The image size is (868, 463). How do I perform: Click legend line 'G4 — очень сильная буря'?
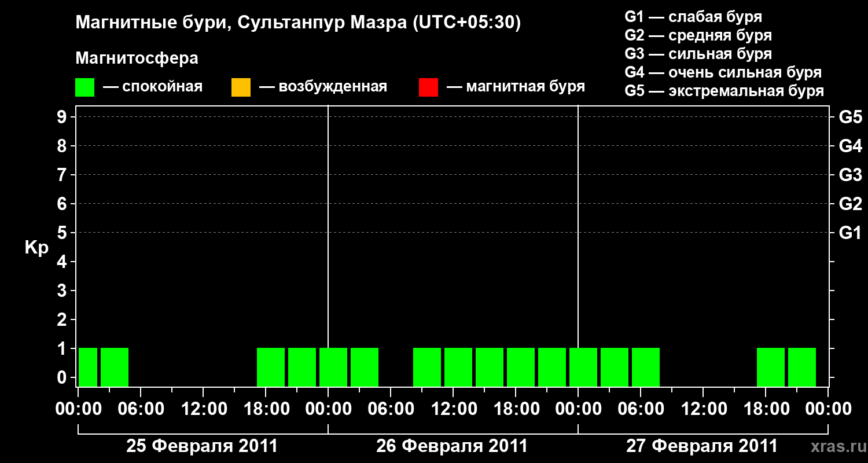tap(723, 72)
